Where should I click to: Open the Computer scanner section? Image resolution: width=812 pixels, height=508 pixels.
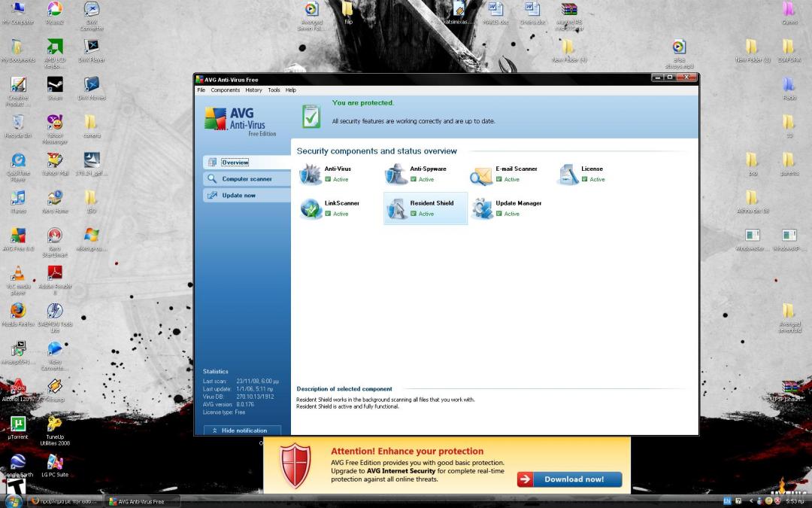[247, 179]
